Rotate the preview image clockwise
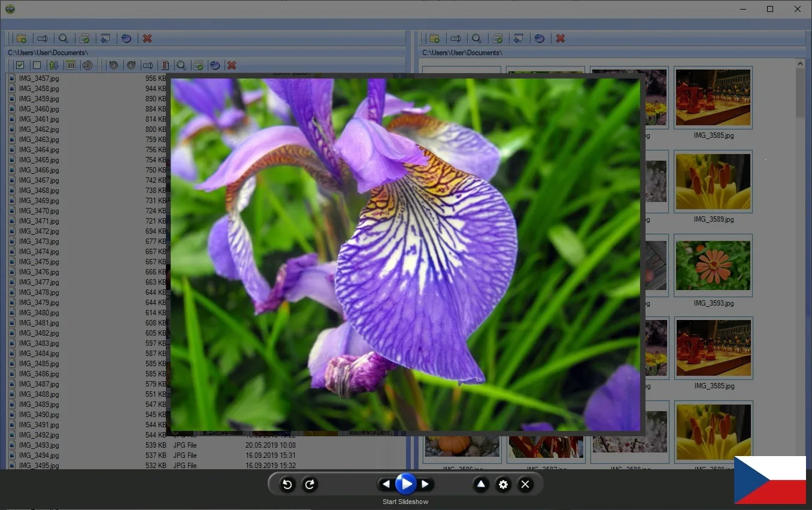This screenshot has height=510, width=812. [310, 484]
